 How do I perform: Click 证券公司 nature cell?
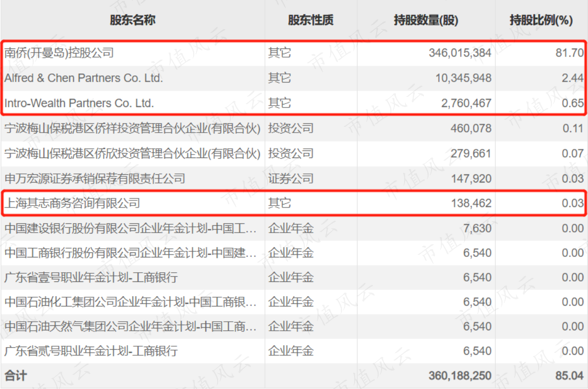(291, 178)
